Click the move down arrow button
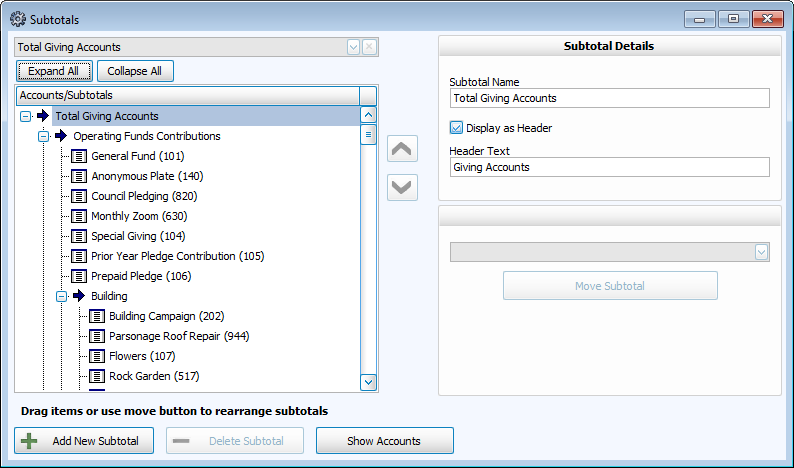 pos(402,187)
